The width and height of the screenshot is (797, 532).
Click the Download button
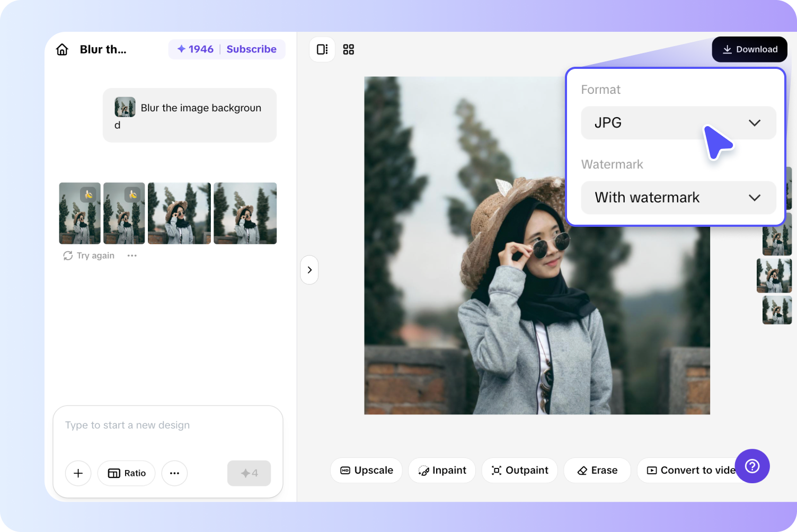[749, 49]
